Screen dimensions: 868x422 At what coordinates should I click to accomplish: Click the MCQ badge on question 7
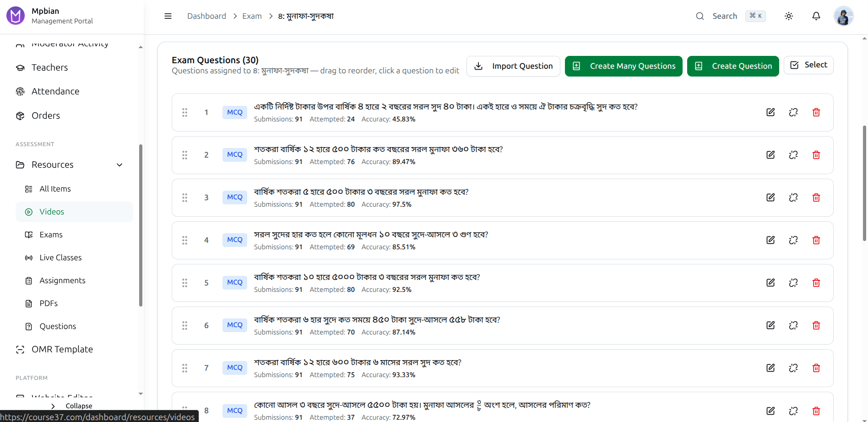235,367
